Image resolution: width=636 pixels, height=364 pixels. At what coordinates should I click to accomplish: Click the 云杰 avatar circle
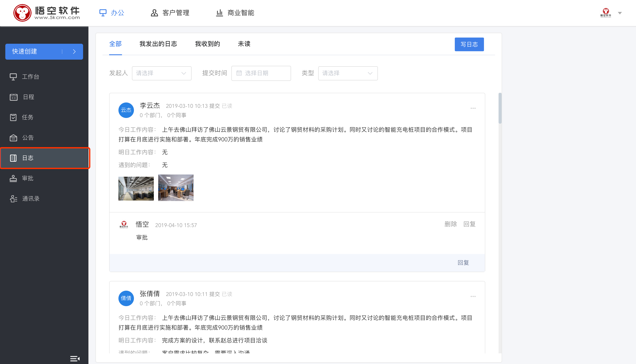point(126,110)
